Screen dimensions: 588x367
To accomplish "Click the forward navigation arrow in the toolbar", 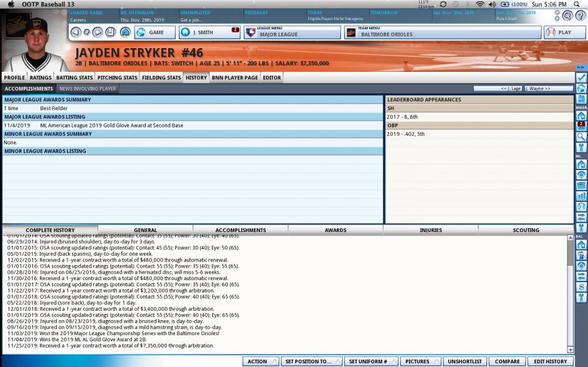I will [98, 32].
